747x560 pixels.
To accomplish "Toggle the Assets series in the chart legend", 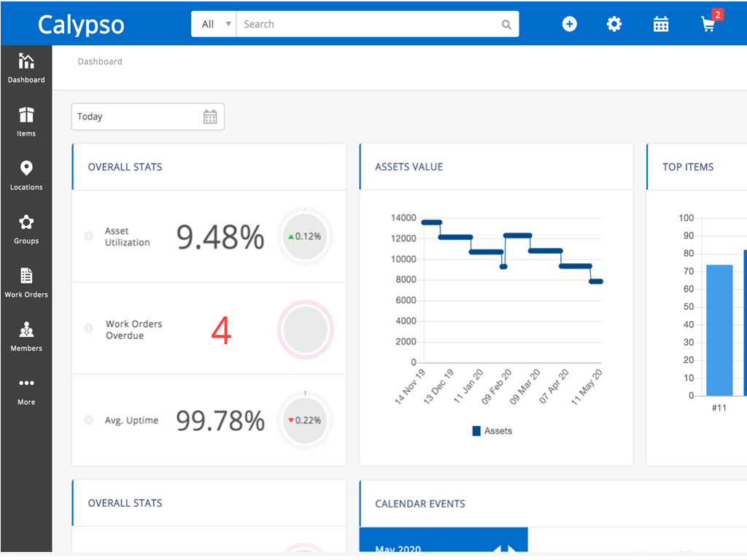I will 491,430.
